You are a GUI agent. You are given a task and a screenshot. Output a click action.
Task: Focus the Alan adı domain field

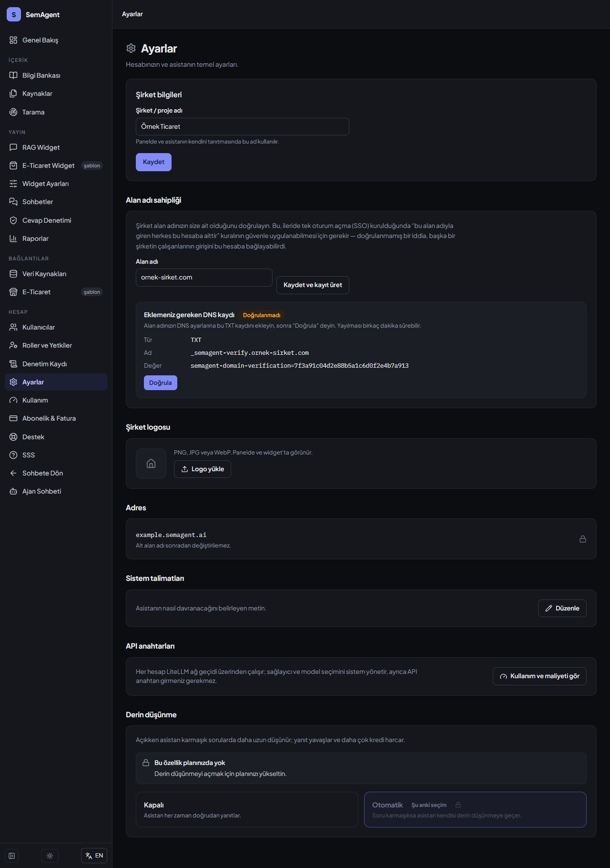pos(204,278)
